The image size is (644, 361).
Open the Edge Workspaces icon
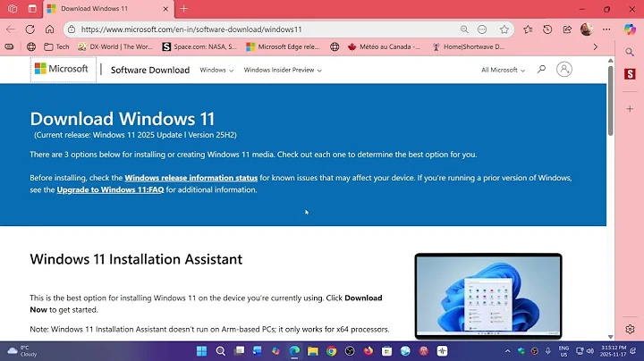13,9
